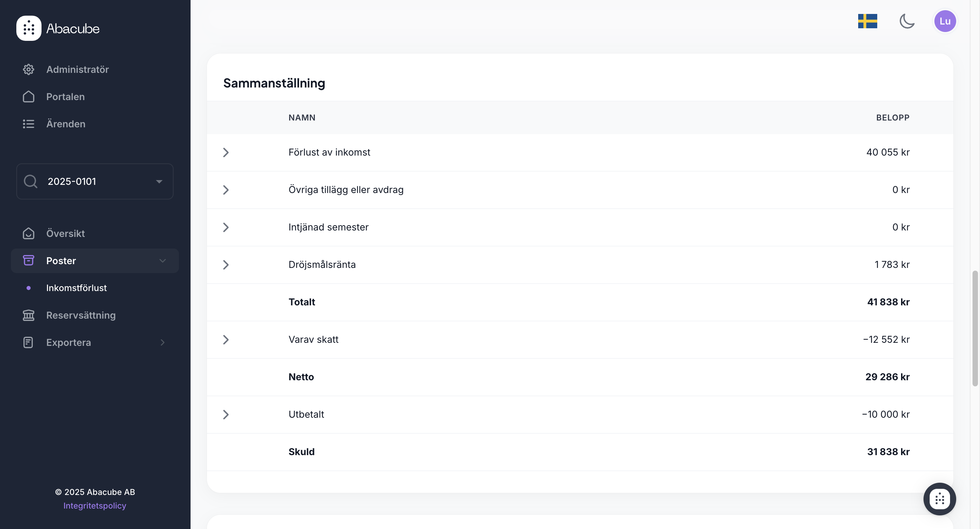The image size is (980, 529).
Task: Select the Inkomstförlust submenu item
Action: 76,288
